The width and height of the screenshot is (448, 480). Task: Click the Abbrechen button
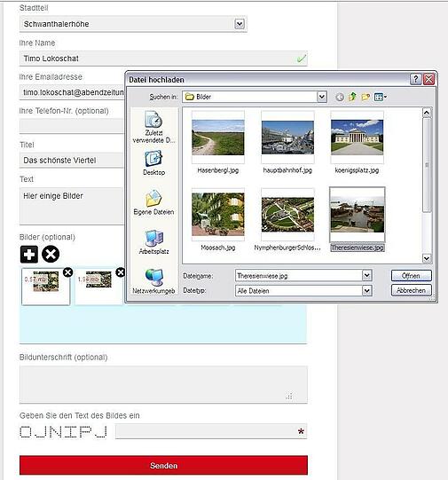pos(411,290)
